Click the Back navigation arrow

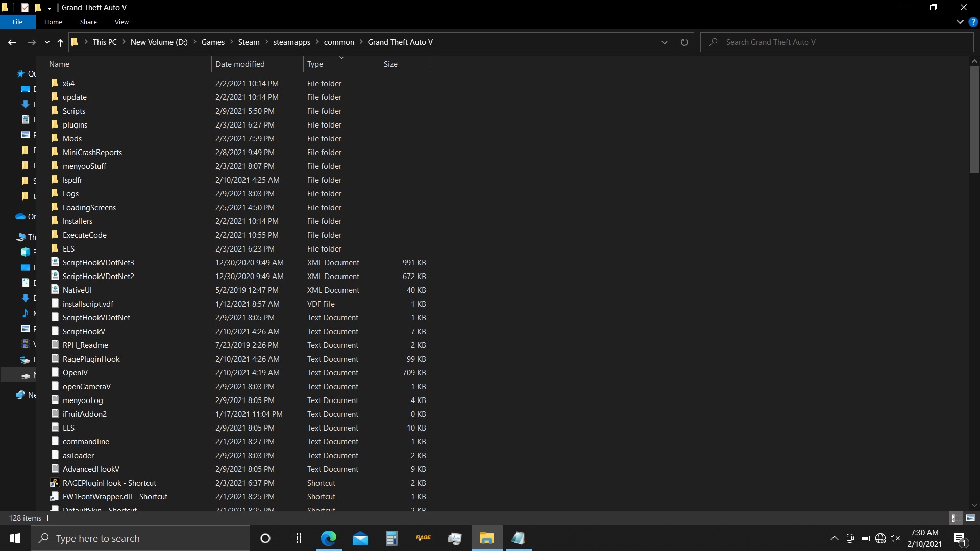[12, 42]
